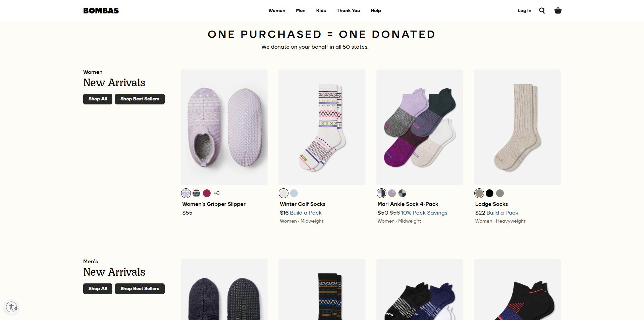Open the Women's Gripper Slipper product image

(x=224, y=127)
